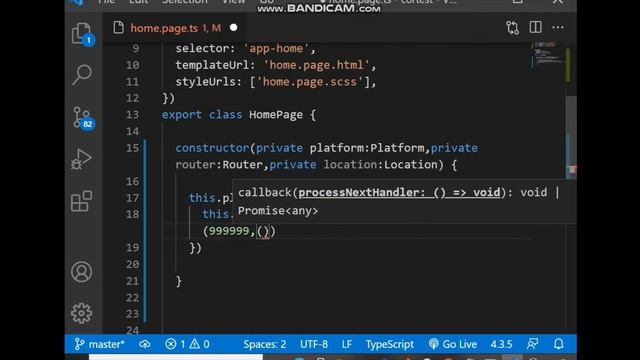640x360 pixels.
Task: Open the Accounts menu icon
Action: [x=81, y=272]
